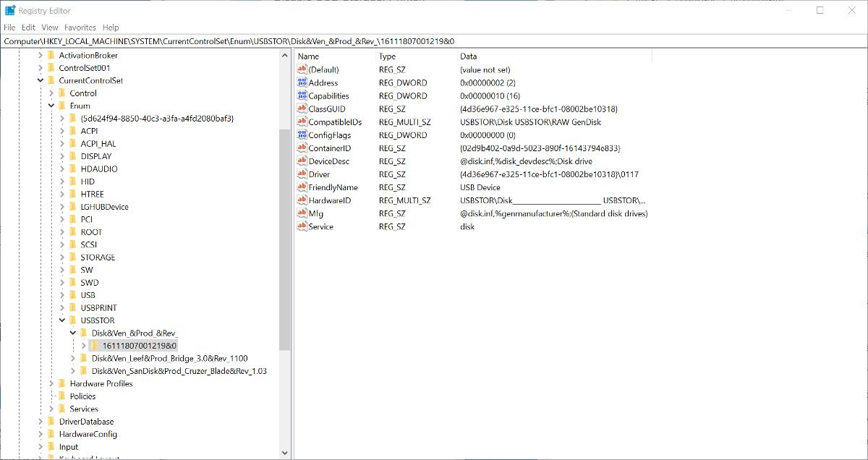Click the Hardware Profiles folder icon

[61, 383]
